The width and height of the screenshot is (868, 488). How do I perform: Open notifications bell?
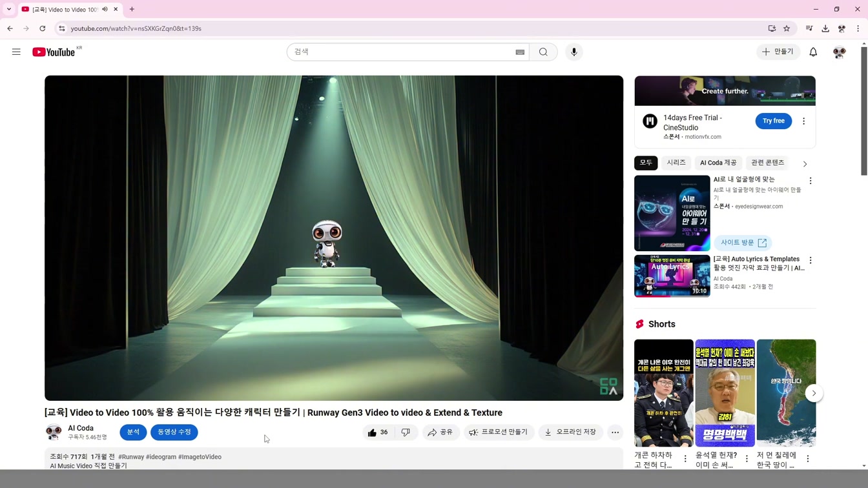click(x=813, y=52)
